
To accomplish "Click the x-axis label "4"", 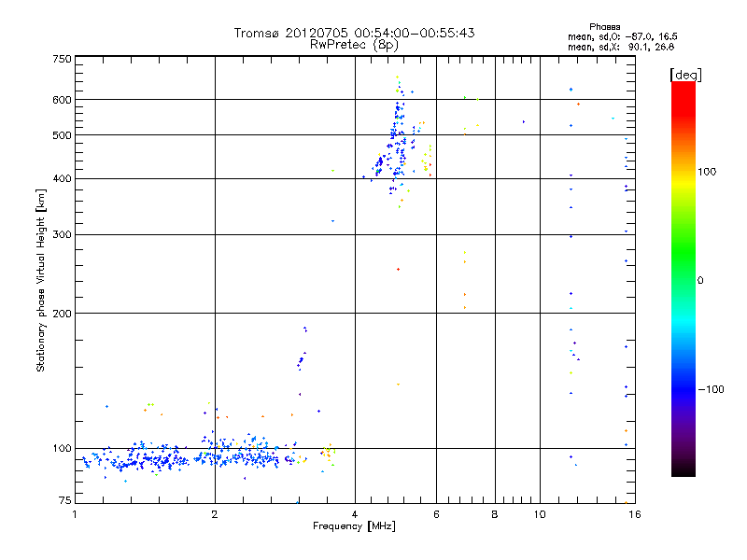I will [355, 514].
